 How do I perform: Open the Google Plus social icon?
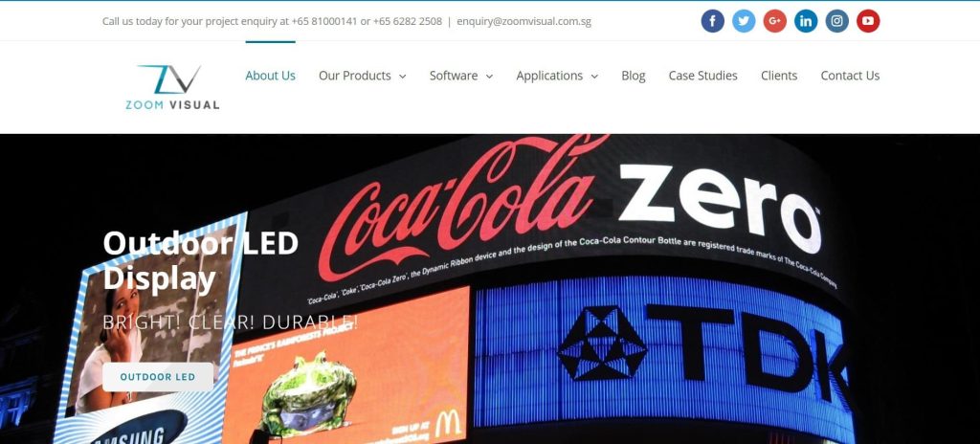tap(775, 21)
